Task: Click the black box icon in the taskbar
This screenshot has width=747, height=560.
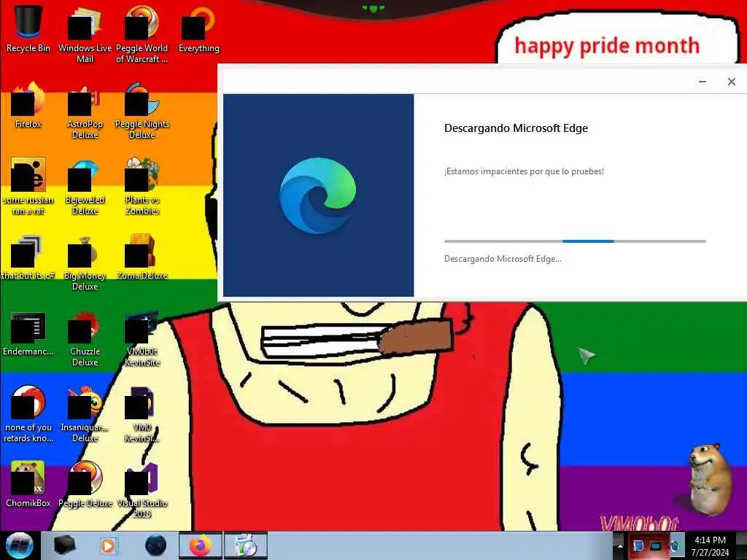Action: (x=64, y=545)
